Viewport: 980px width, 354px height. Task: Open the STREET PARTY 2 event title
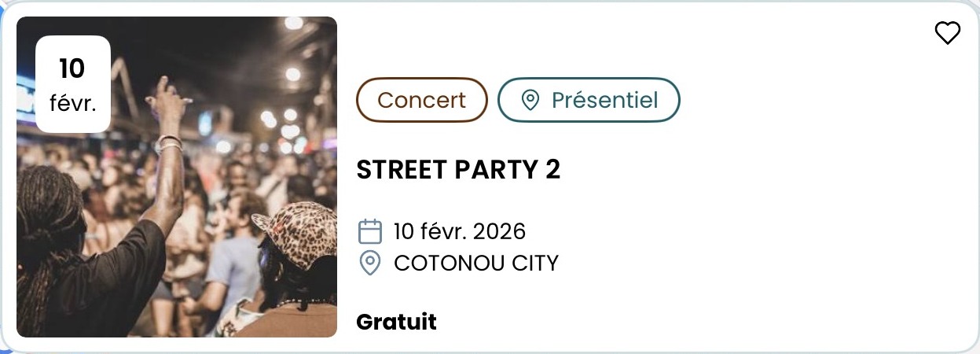458,170
